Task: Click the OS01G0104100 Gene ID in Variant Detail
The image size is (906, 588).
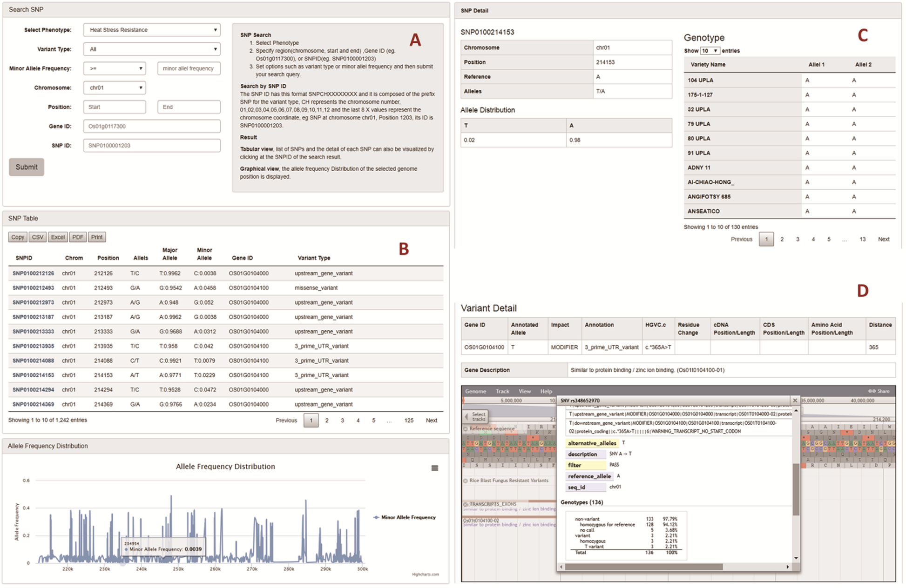Action: coord(484,347)
